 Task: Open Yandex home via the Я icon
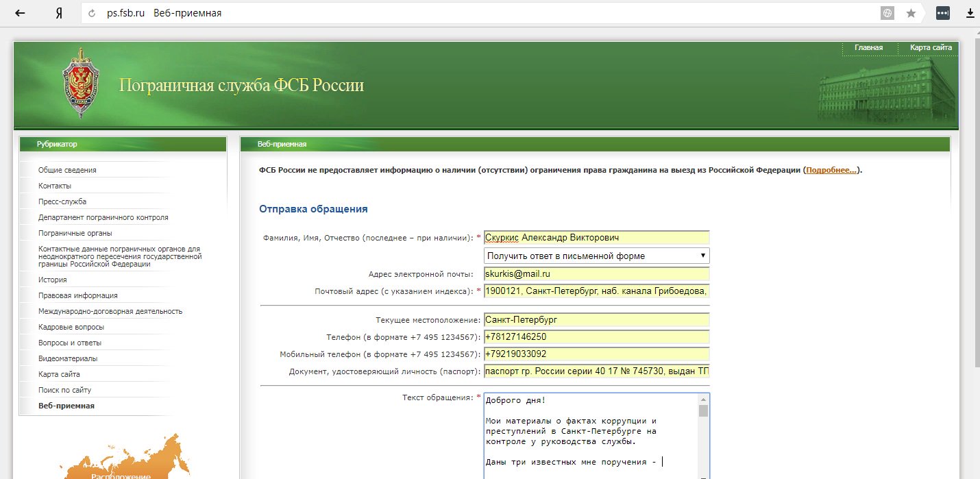click(59, 13)
